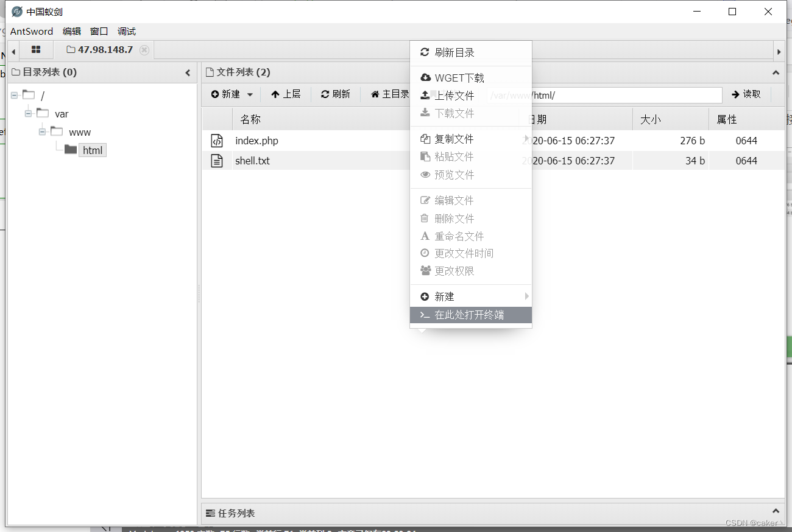
Task: Click the 0644 attribute of index.php
Action: pos(746,141)
